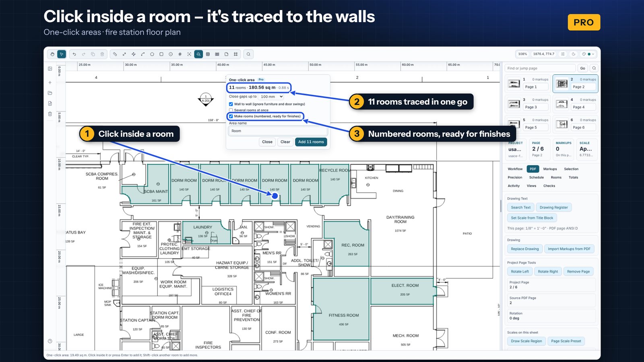The height and width of the screenshot is (362, 644).
Task: Click the trash icon in left sidebar
Action: pos(50,114)
